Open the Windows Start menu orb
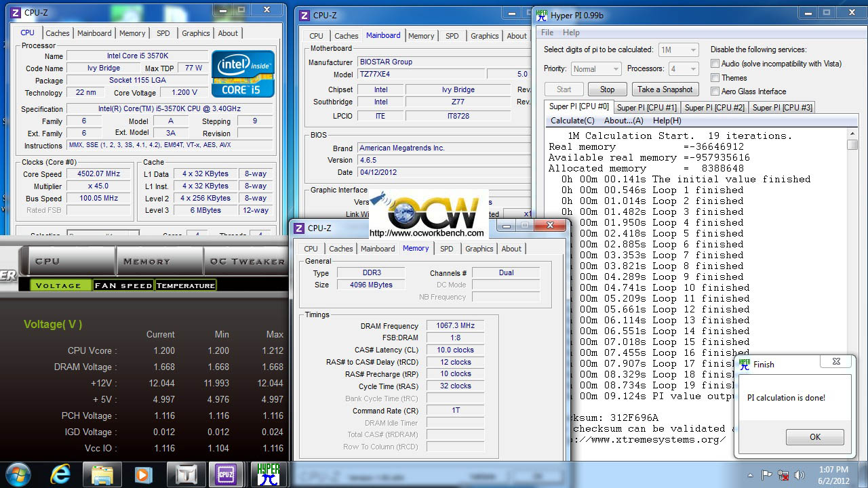This screenshot has height=488, width=868. 18,474
